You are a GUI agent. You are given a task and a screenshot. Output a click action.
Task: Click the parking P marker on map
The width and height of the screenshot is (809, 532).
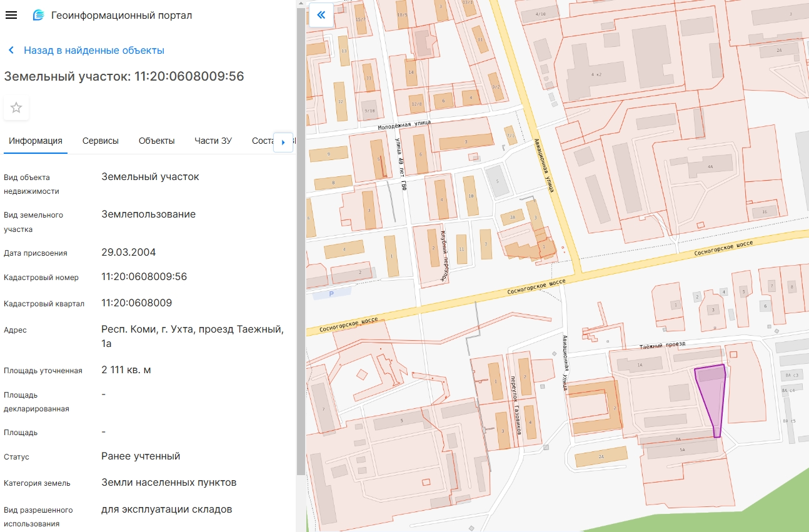click(331, 294)
